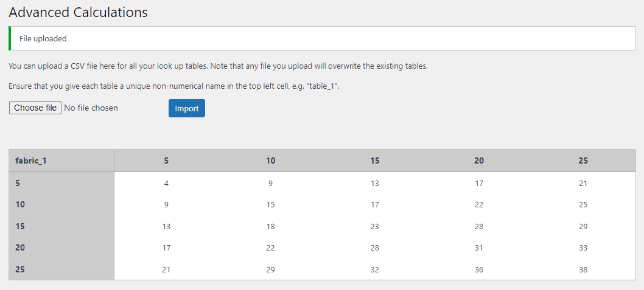Select the fabric_1 table name cell
This screenshot has height=290, width=644.
point(61,161)
